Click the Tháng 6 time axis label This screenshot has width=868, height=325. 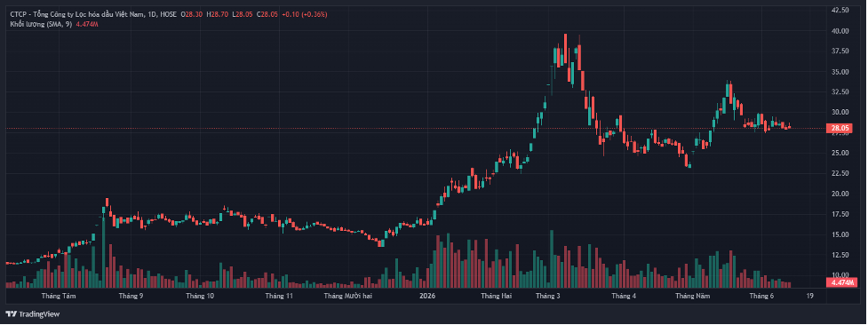[x=761, y=297]
